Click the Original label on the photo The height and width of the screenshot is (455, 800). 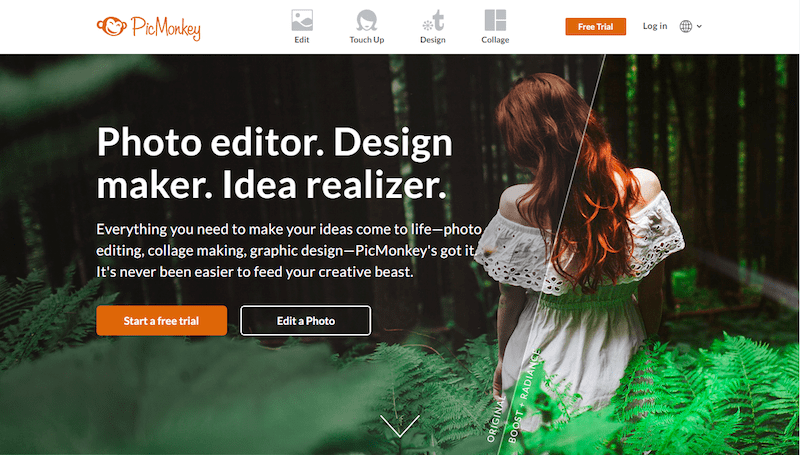pyautogui.click(x=495, y=418)
